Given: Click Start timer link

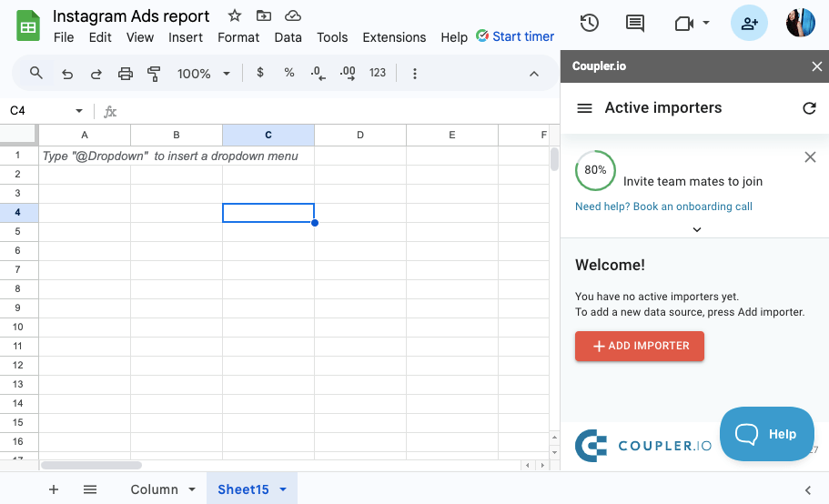Looking at the screenshot, I should [515, 36].
